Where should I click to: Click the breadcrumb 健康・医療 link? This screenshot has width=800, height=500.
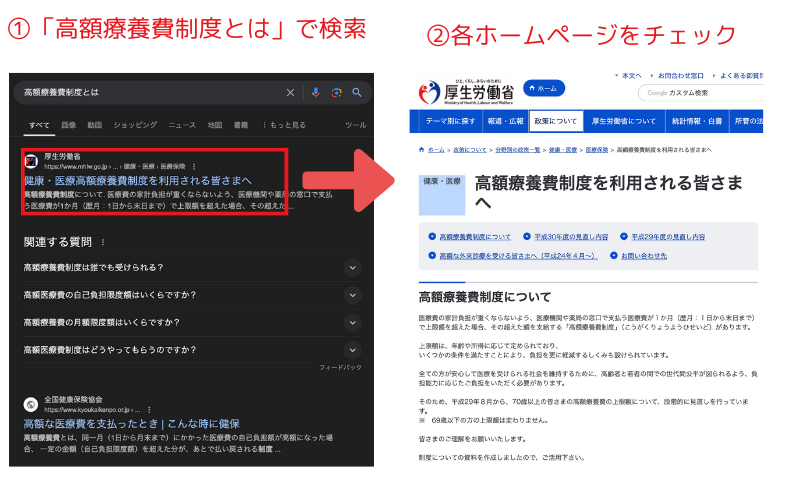(x=563, y=150)
